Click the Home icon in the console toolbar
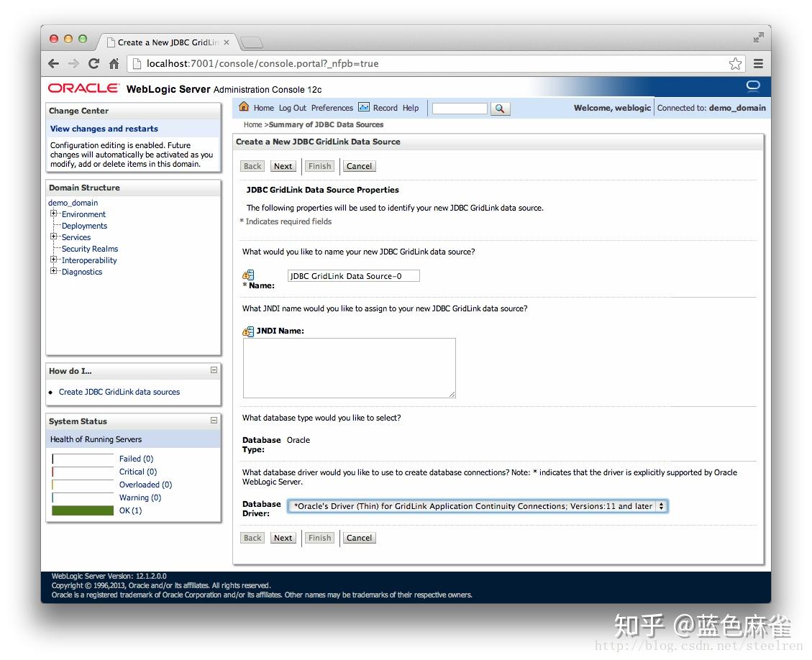Screen dimensions: 812x660 click(245, 108)
